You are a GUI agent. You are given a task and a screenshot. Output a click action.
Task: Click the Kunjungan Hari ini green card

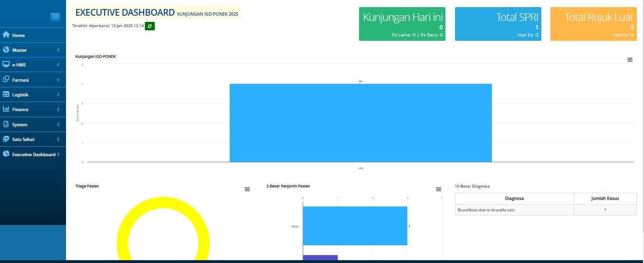pos(402,24)
